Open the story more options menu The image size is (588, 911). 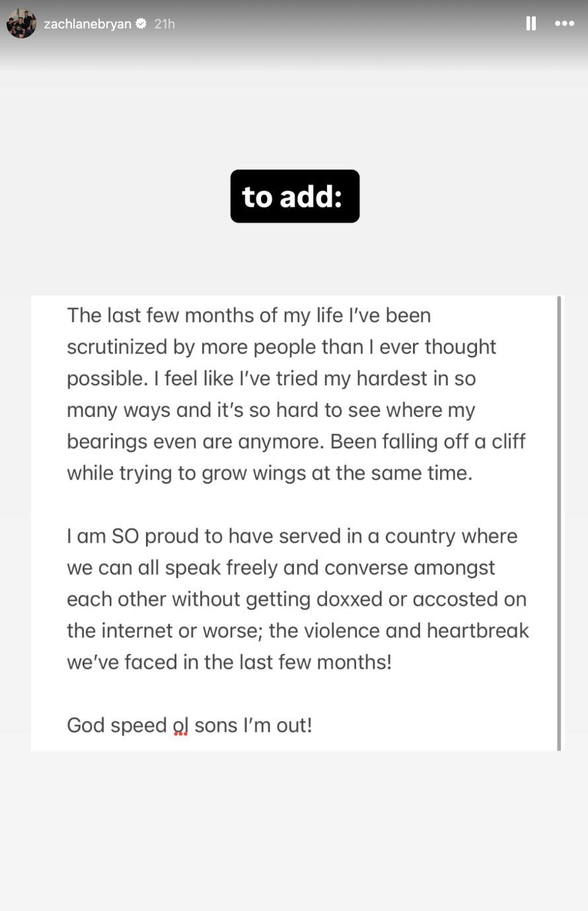tap(564, 24)
